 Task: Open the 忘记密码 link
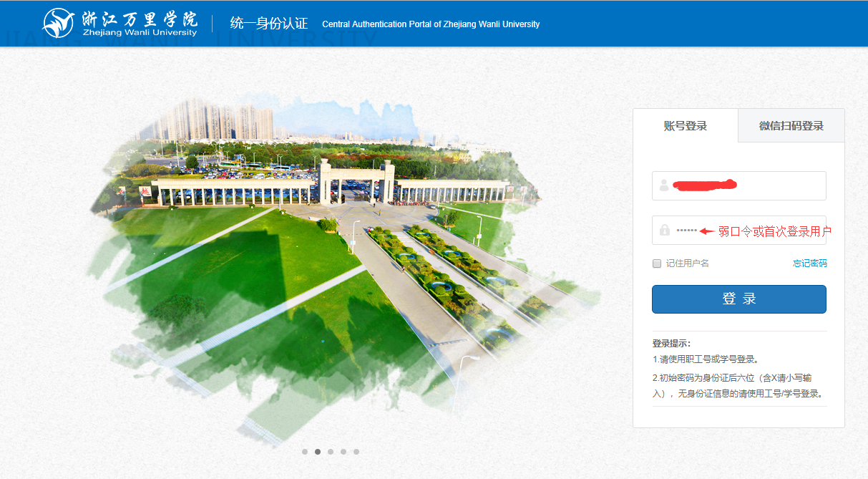(x=809, y=263)
